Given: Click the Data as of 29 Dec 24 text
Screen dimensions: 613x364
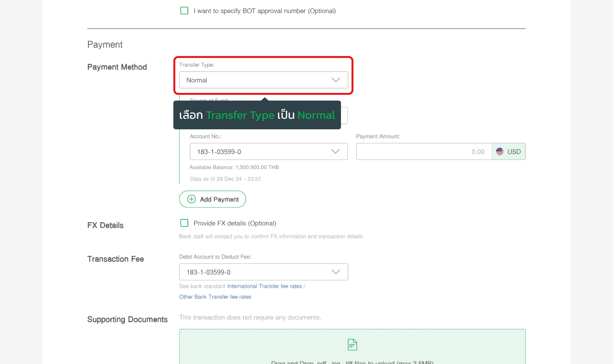Looking at the screenshot, I should 225,179.
